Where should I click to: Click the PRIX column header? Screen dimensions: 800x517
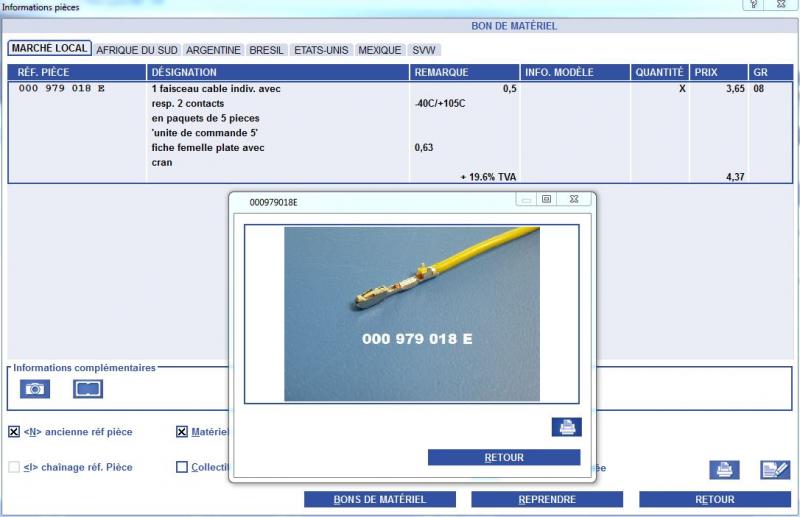point(719,72)
